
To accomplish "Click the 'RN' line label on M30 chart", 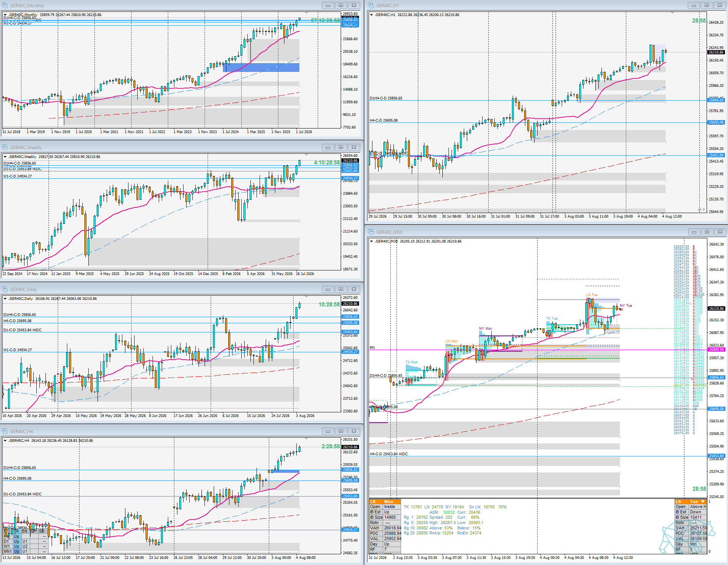I will point(372,348).
